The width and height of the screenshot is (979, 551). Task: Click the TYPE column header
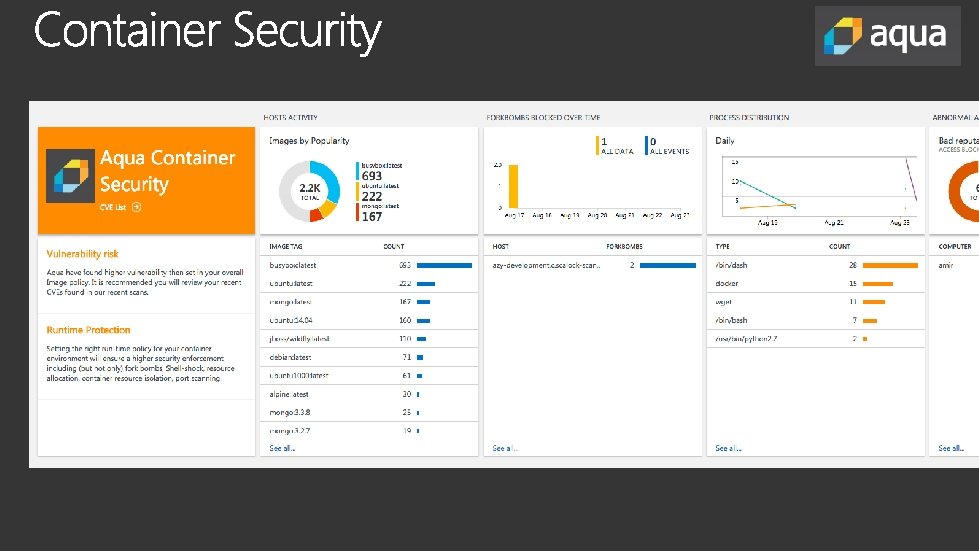coord(722,246)
